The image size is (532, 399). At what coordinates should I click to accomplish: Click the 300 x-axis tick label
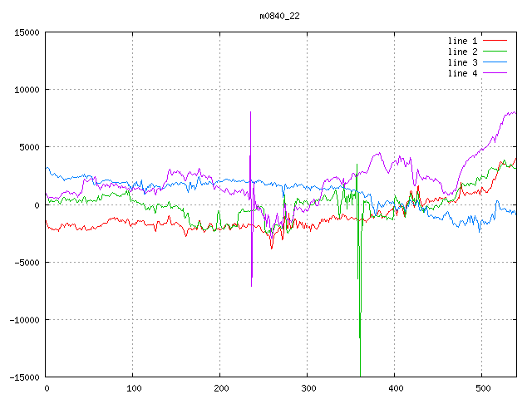coord(308,388)
